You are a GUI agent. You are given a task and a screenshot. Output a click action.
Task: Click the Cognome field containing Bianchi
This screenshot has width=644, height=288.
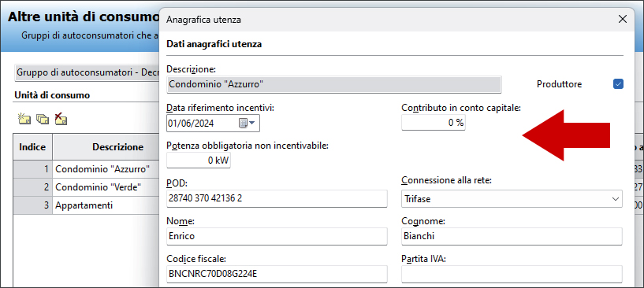[512, 236]
